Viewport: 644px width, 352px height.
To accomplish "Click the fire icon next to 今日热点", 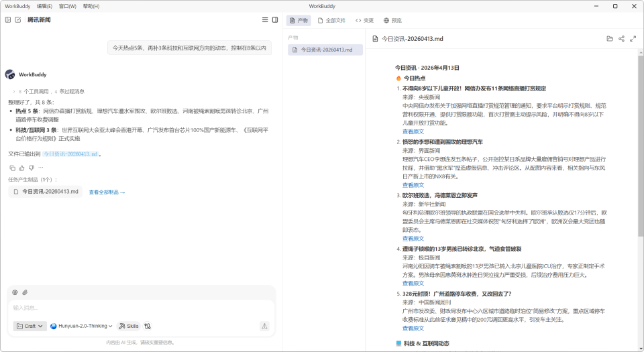I will pyautogui.click(x=398, y=78).
